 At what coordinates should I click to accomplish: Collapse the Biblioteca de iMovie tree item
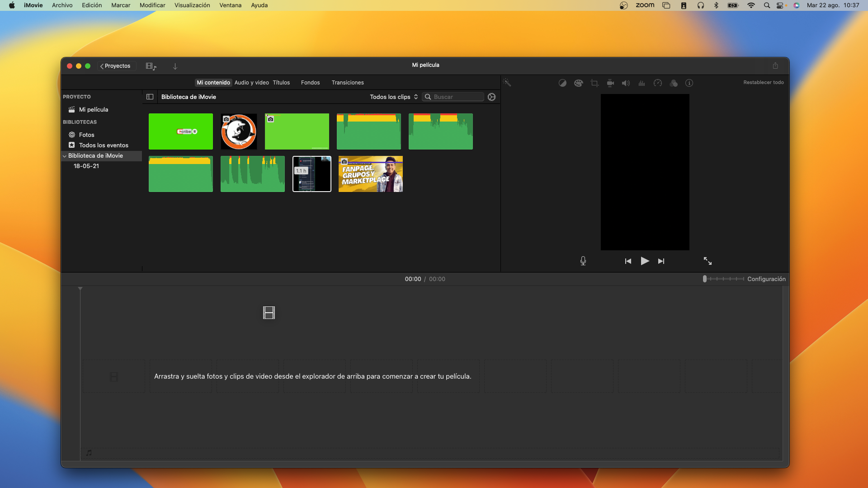[x=65, y=156]
